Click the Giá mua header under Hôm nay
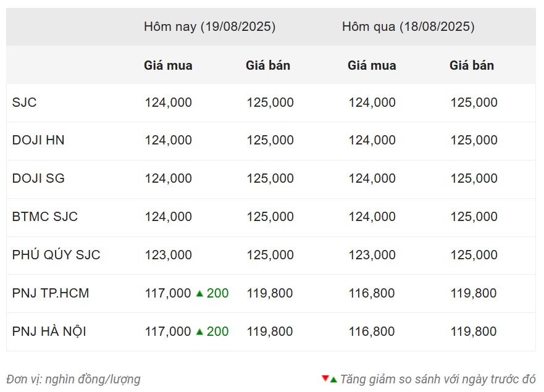 pos(169,65)
